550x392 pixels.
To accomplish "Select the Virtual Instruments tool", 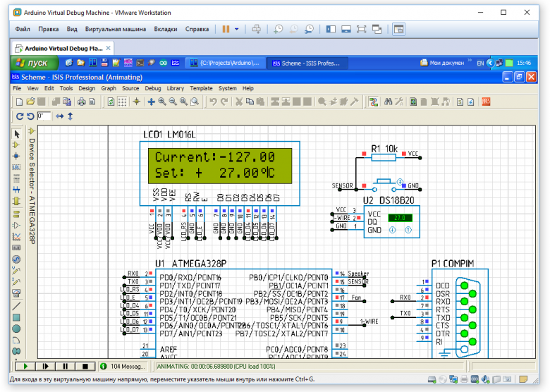I will 16,293.
